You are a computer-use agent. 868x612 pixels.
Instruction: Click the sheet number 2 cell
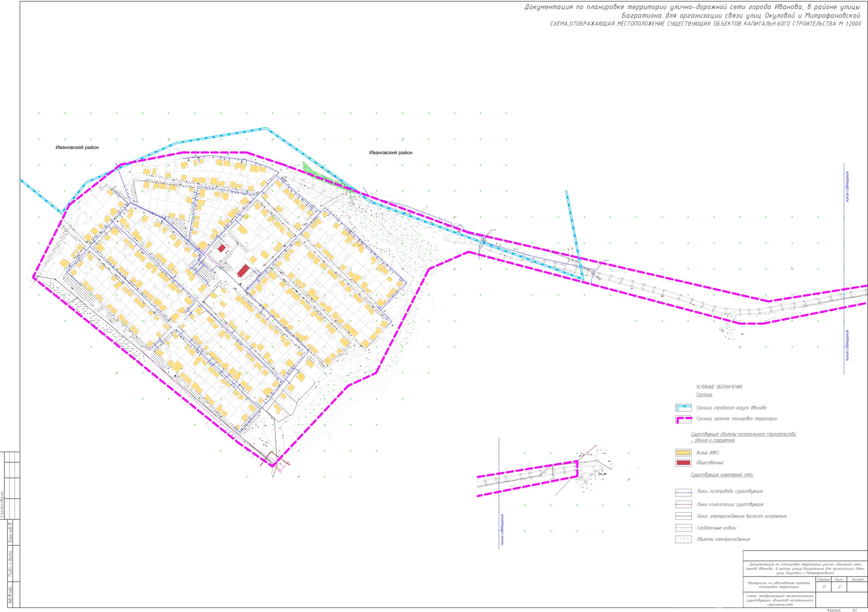click(x=839, y=587)
